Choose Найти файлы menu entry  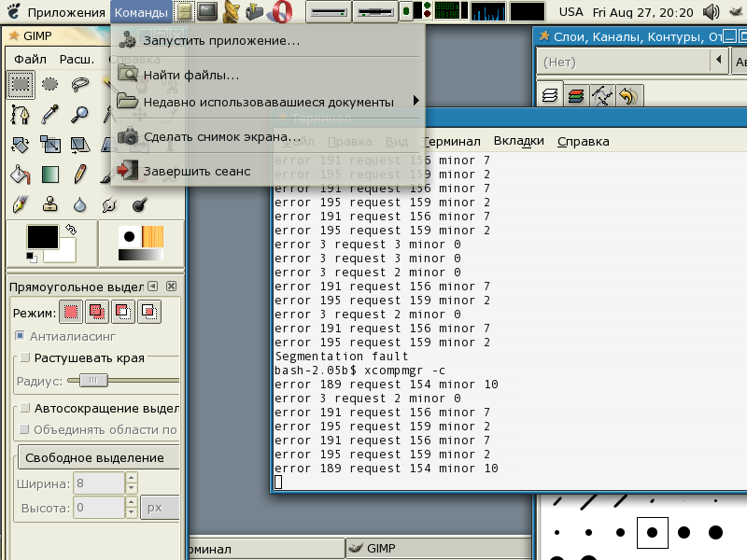[268, 75]
